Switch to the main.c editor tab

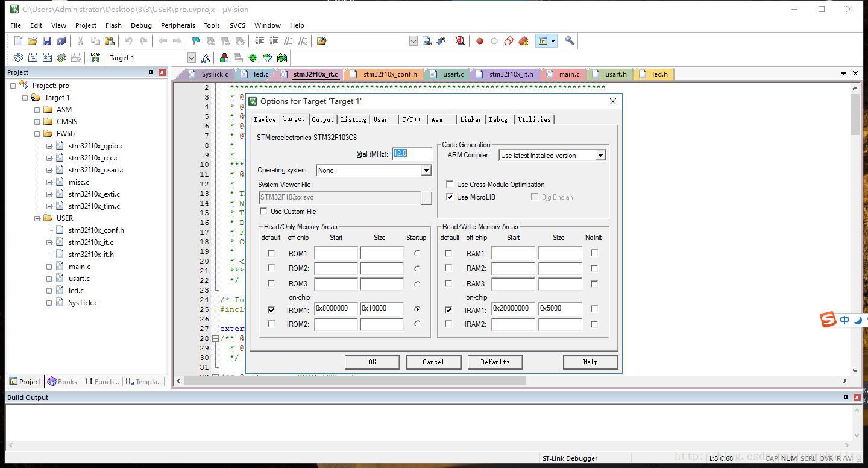pos(564,74)
